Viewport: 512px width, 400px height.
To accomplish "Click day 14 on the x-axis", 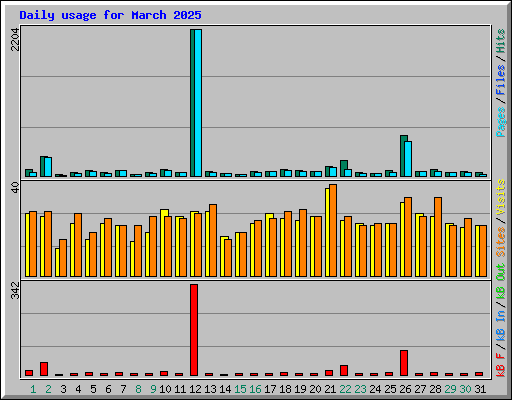I will tap(225, 389).
